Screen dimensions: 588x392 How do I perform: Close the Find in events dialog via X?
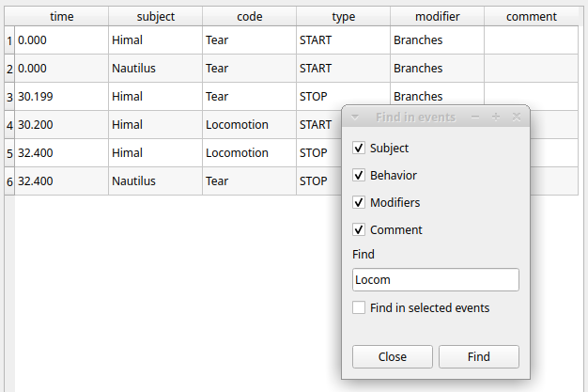(517, 118)
